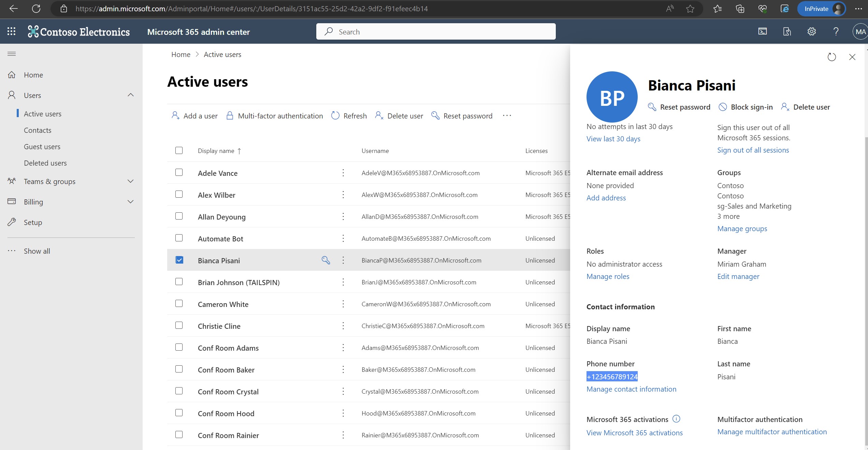Open Multi-factor authentication from toolbar

275,116
